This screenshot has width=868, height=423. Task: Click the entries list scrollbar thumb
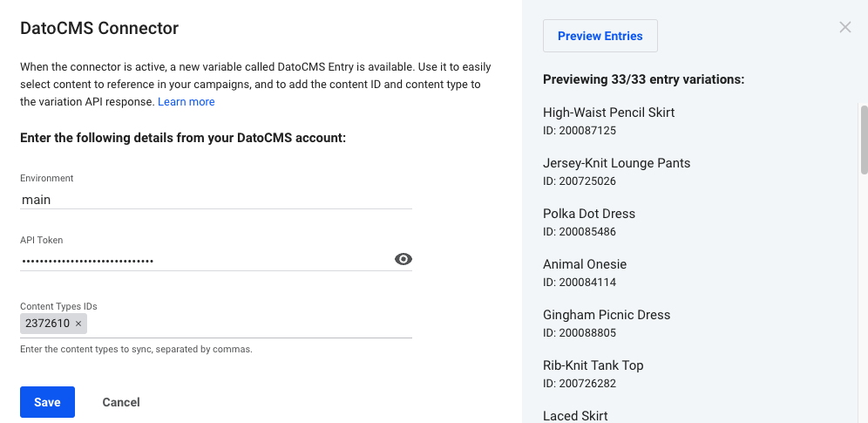864,140
